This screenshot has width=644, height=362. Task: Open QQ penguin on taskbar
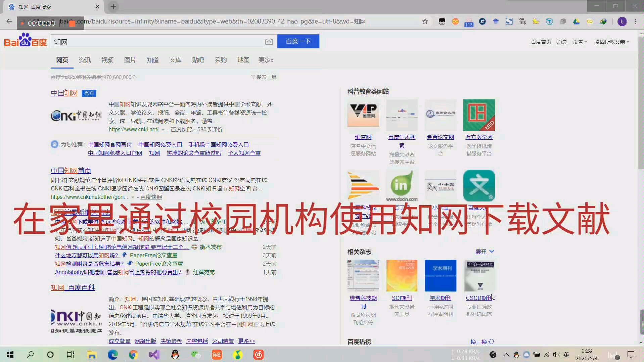tap(175, 355)
